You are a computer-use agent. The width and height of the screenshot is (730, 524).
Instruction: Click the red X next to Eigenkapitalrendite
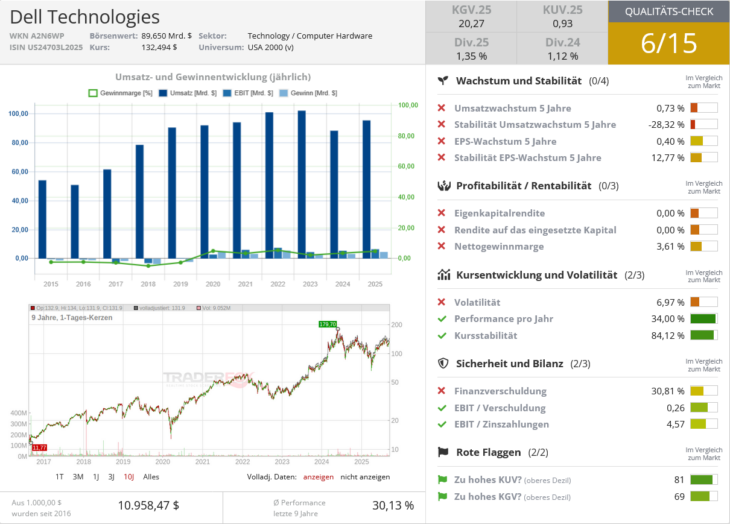[x=441, y=213]
